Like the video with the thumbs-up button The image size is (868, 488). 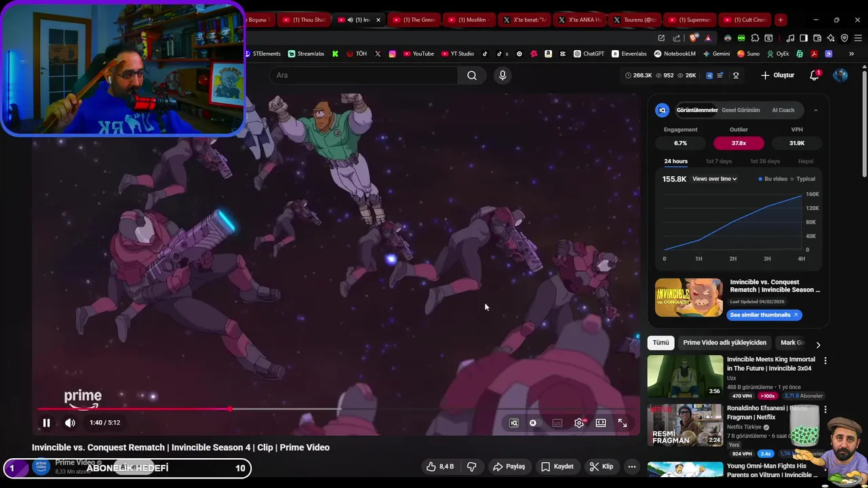(439, 466)
